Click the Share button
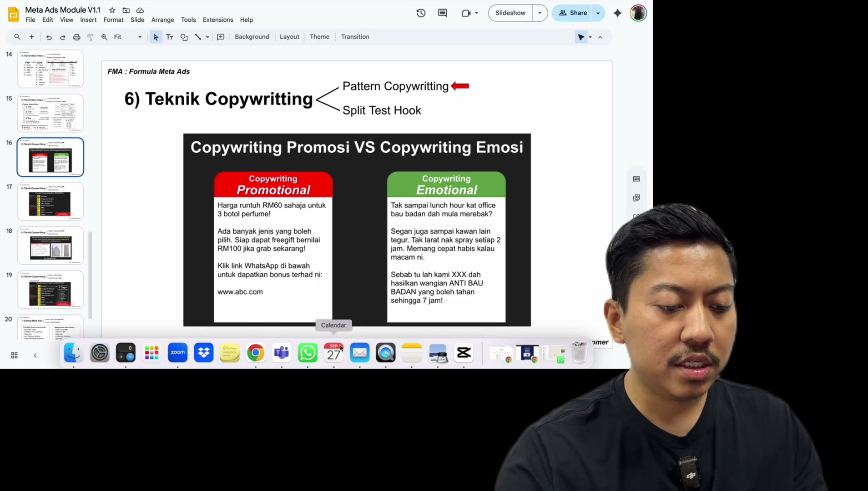This screenshot has width=868, height=491. coord(572,13)
